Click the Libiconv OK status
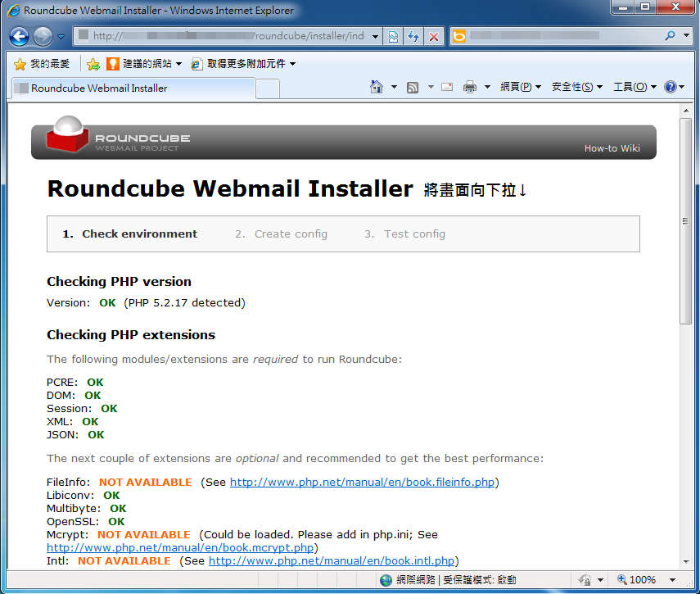Viewport: 700px width, 594px height. click(x=111, y=496)
